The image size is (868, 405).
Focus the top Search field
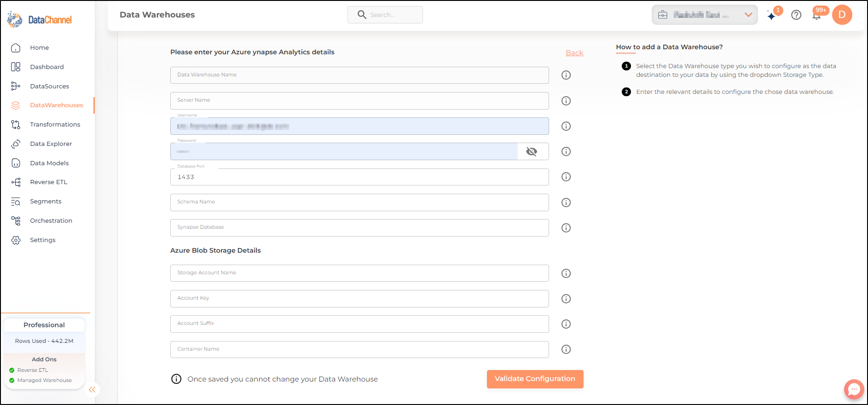385,15
